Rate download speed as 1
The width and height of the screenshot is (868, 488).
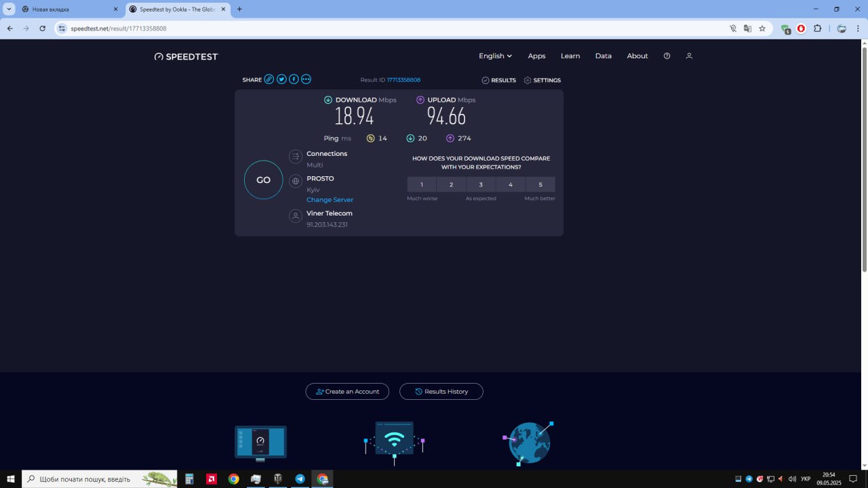(x=422, y=184)
